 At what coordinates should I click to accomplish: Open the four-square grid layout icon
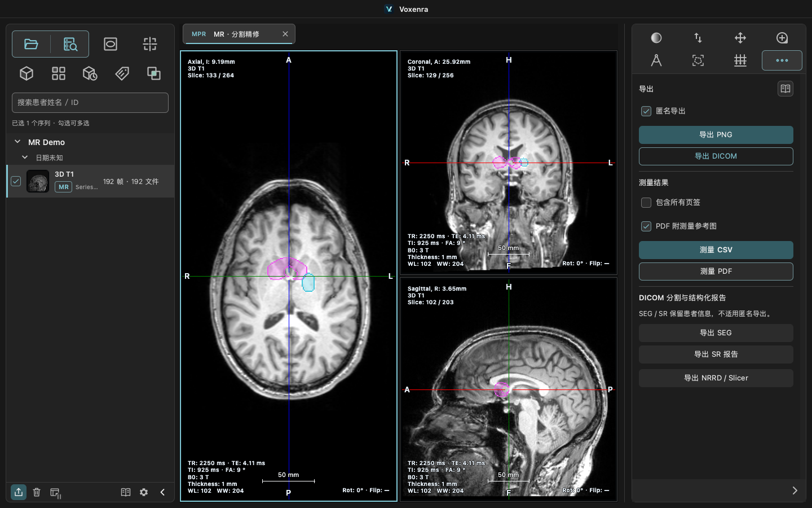[x=59, y=73]
